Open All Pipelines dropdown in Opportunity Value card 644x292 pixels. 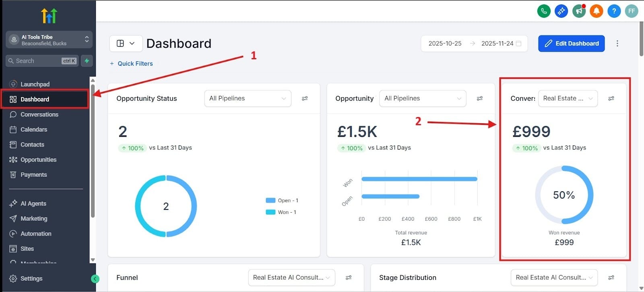tap(423, 98)
